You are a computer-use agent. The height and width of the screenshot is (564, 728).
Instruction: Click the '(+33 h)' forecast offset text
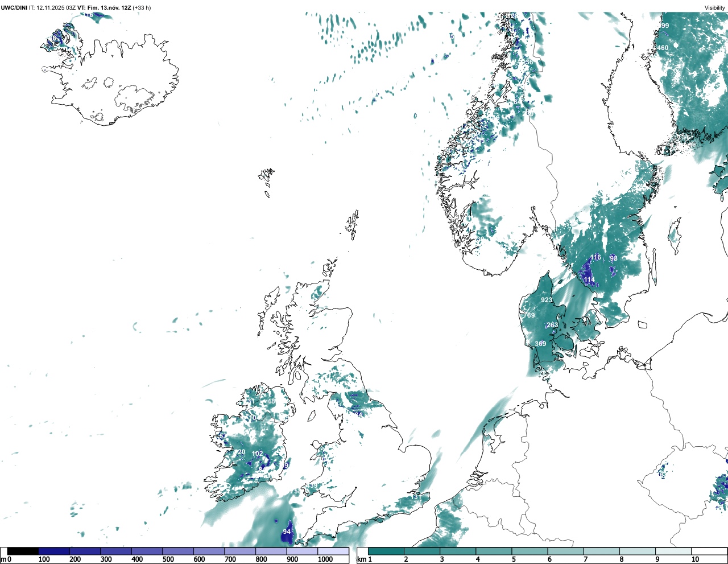(x=142, y=7)
